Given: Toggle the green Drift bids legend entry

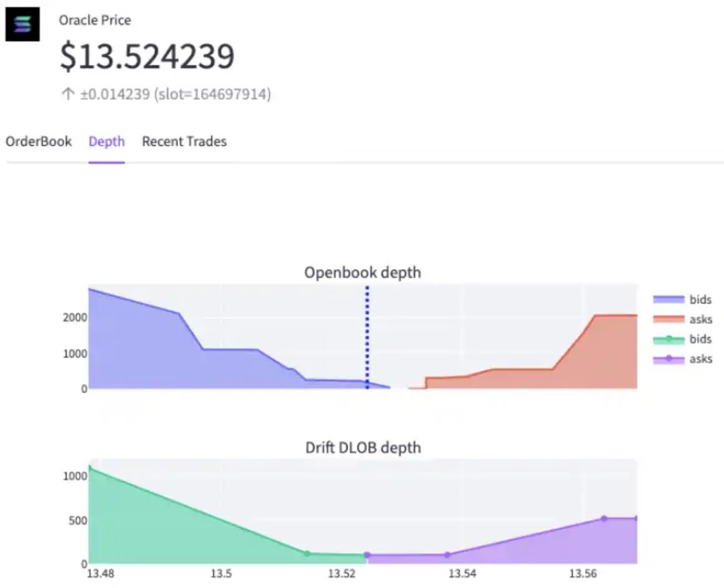Looking at the screenshot, I should coord(682,339).
